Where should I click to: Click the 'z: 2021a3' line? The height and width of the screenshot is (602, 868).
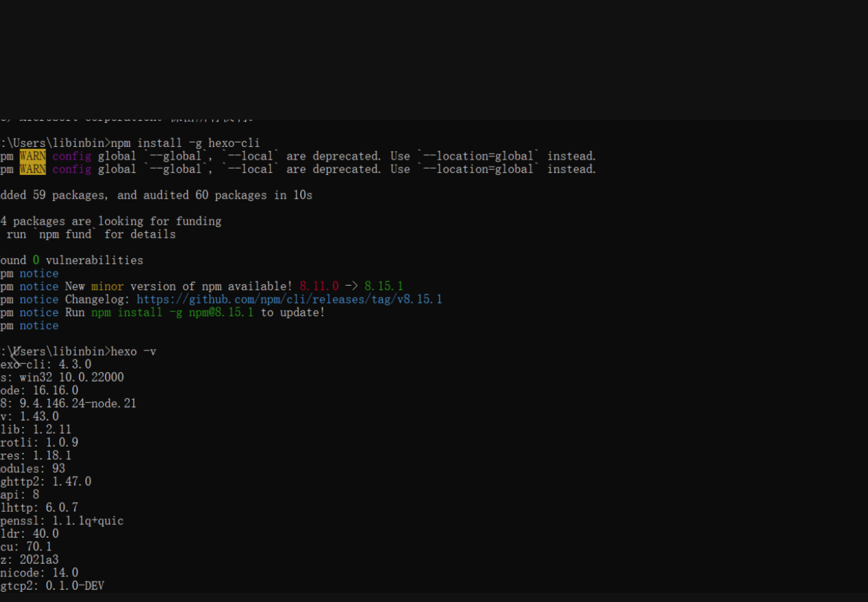[30, 560]
